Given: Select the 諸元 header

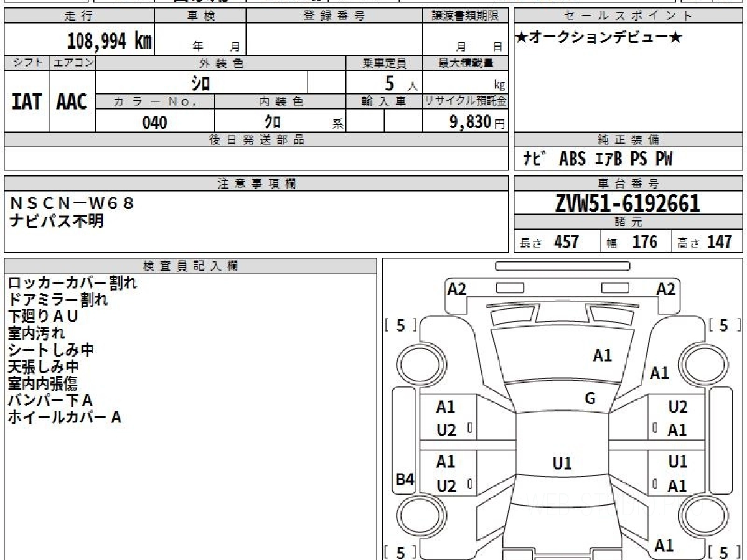Looking at the screenshot, I should [629, 222].
